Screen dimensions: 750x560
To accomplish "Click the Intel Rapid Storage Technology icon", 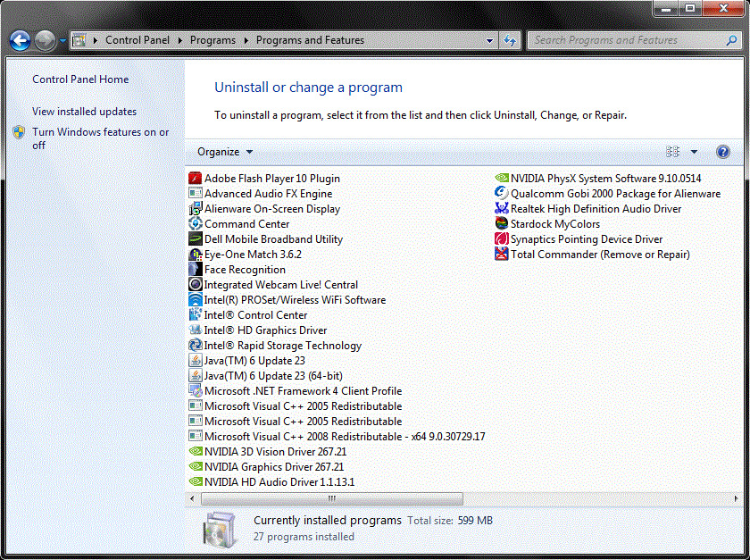I will [x=196, y=346].
